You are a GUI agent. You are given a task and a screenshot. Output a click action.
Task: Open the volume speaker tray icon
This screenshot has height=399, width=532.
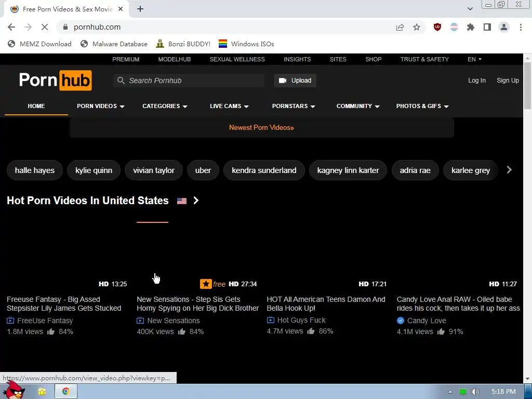[x=475, y=392]
